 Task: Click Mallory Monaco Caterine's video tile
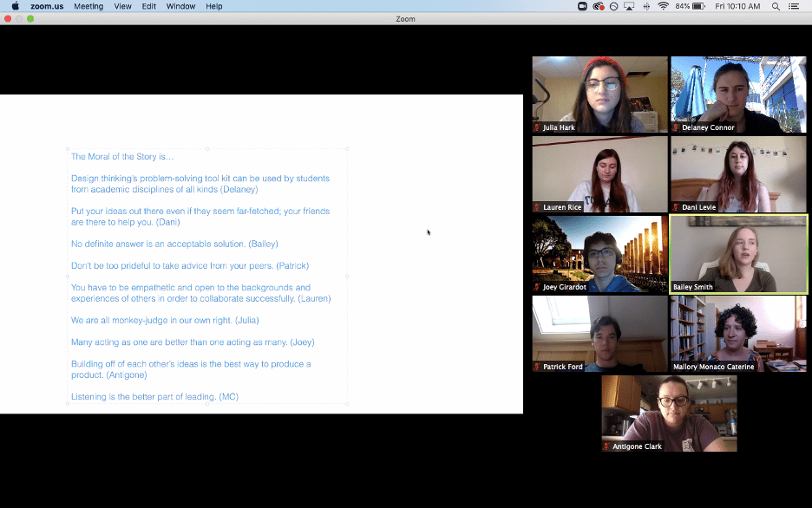point(738,333)
